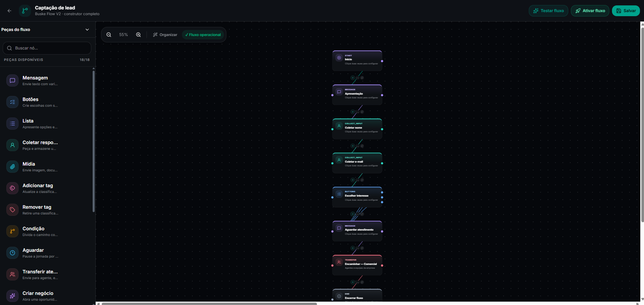
Task: Click the Captação de lead flow title
Action: coord(55,8)
